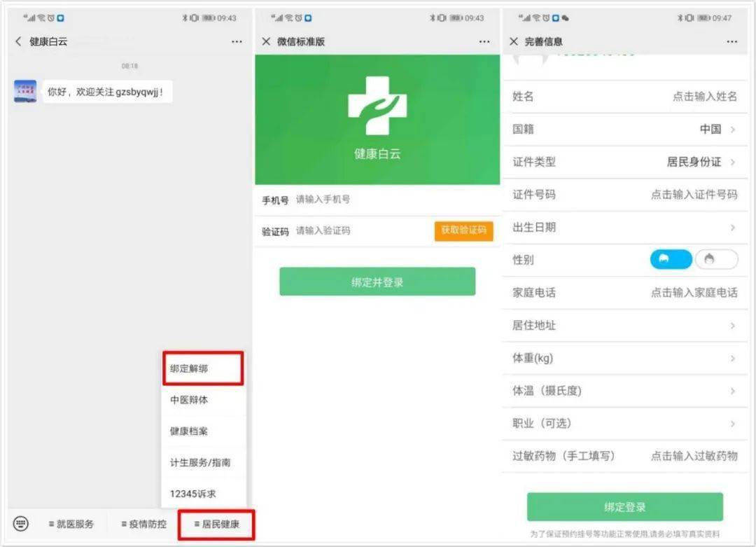Viewport: 756px width, 547px height.
Task: Switch to keyboard input icon in chat
Action: tap(21, 523)
